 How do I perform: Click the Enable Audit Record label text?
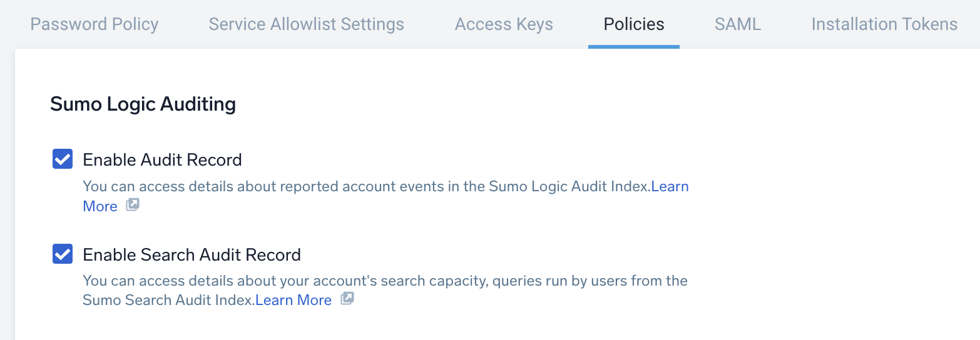pos(162,160)
